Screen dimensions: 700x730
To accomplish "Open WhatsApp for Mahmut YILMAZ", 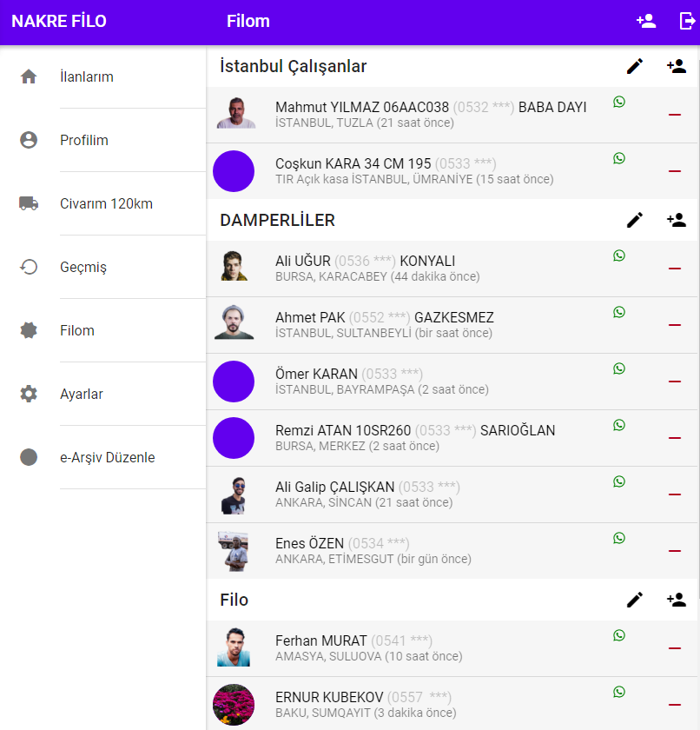I will pyautogui.click(x=619, y=102).
